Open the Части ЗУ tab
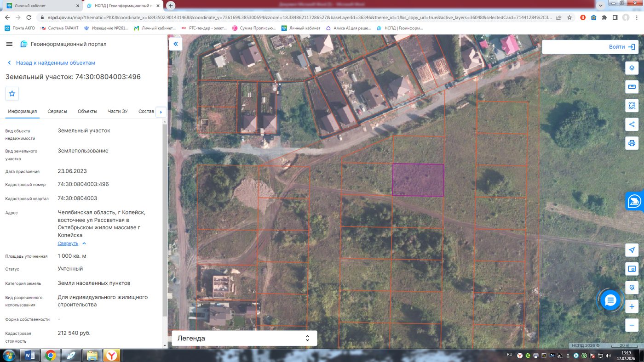 (118, 111)
